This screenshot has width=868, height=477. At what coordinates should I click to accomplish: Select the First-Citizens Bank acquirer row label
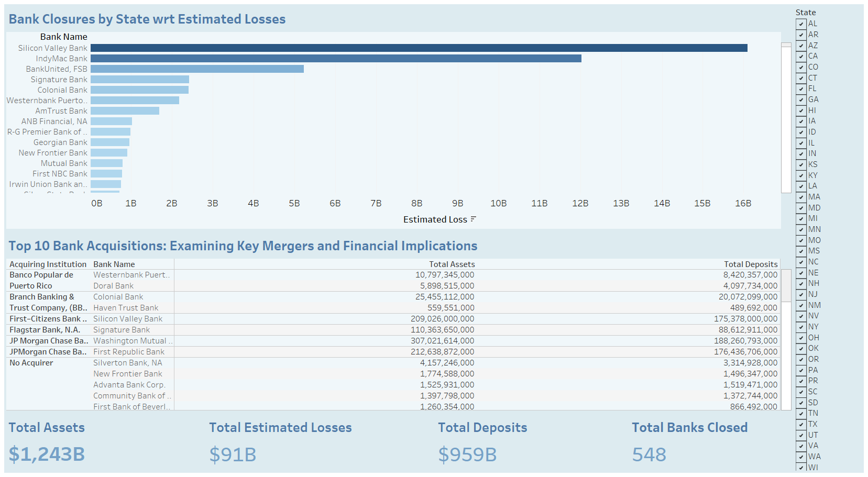coord(48,319)
